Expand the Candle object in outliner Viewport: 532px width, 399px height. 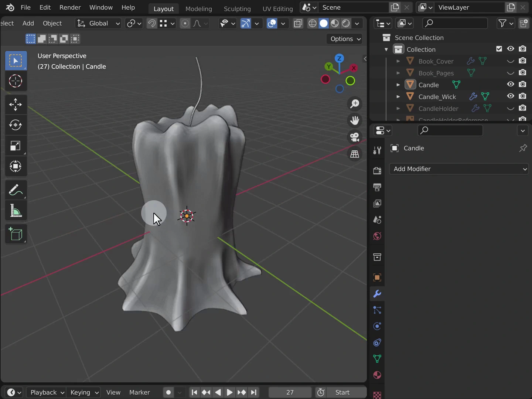[398, 85]
